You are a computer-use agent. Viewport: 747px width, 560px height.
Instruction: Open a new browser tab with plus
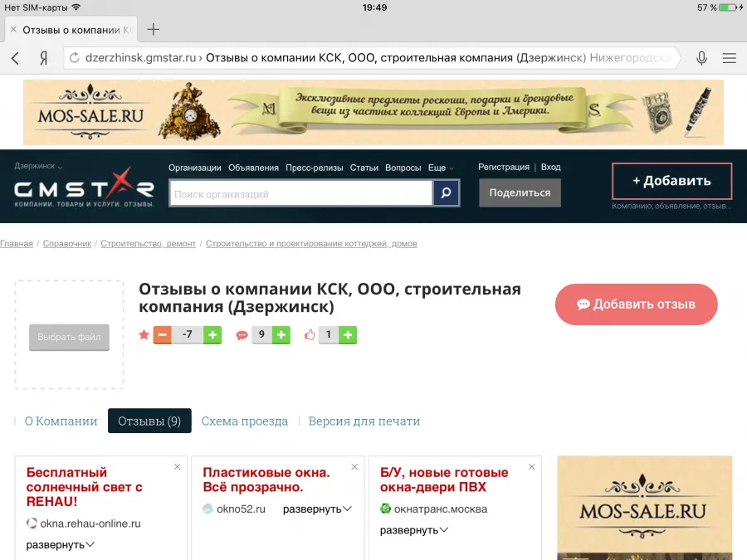(x=153, y=30)
